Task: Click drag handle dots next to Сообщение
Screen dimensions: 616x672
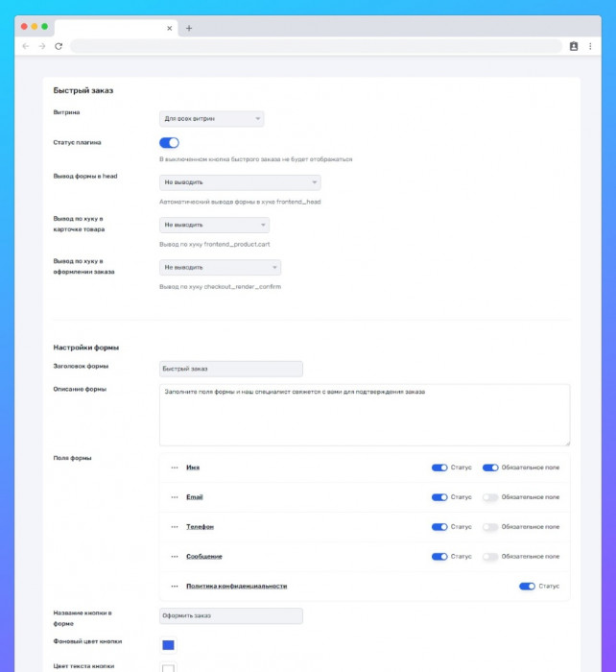Action: pyautogui.click(x=175, y=557)
